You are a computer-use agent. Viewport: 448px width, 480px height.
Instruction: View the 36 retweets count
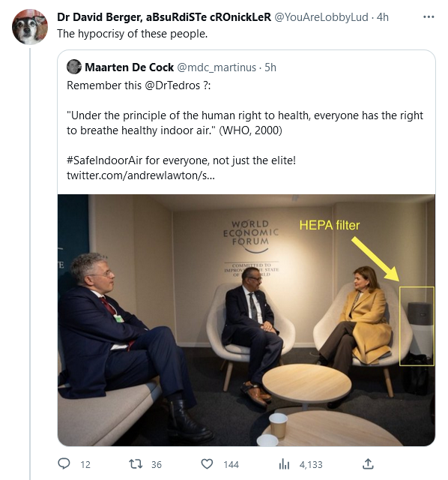(x=157, y=465)
